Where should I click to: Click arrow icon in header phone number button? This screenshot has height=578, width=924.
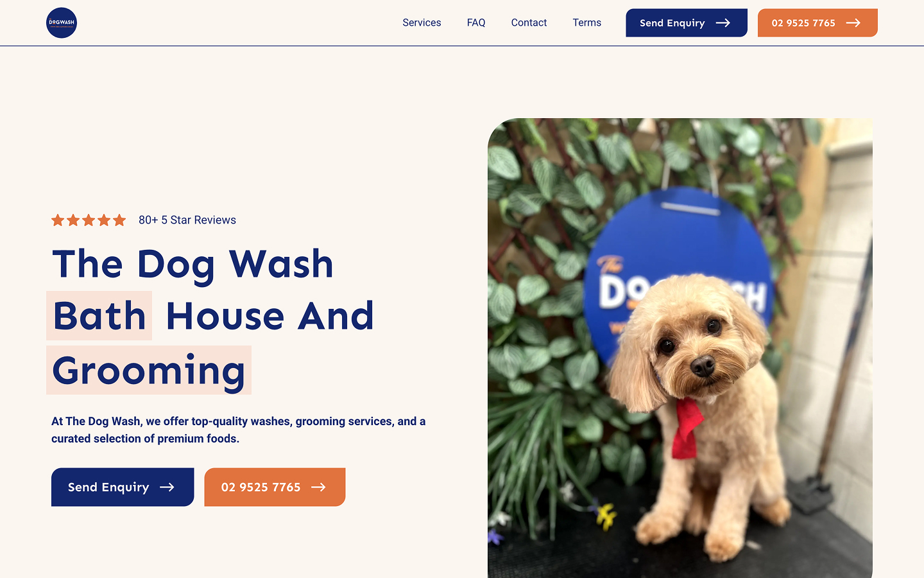click(x=853, y=22)
